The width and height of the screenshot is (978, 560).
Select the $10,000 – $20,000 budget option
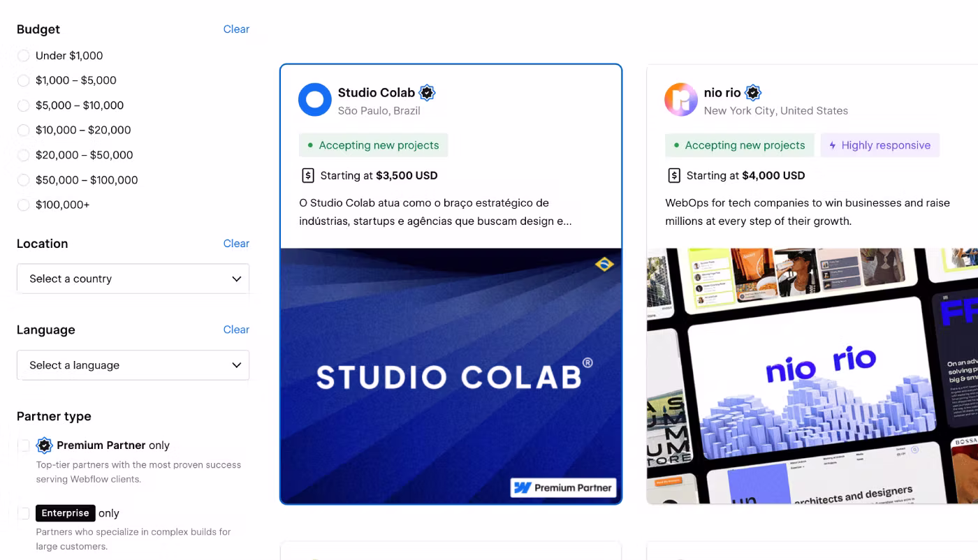click(24, 131)
